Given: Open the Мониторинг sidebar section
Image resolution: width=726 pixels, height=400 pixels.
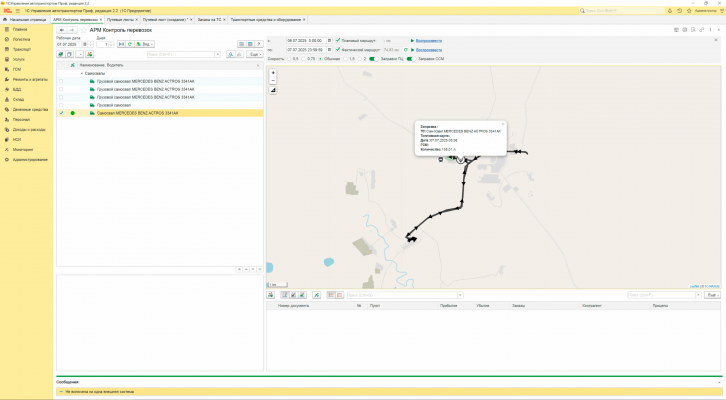Looking at the screenshot, I should click(x=23, y=150).
